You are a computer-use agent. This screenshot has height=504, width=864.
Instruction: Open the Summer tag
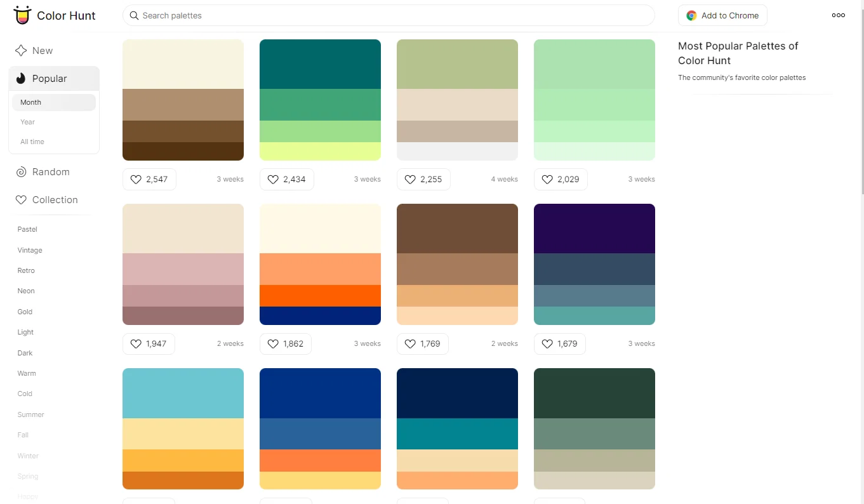30,414
